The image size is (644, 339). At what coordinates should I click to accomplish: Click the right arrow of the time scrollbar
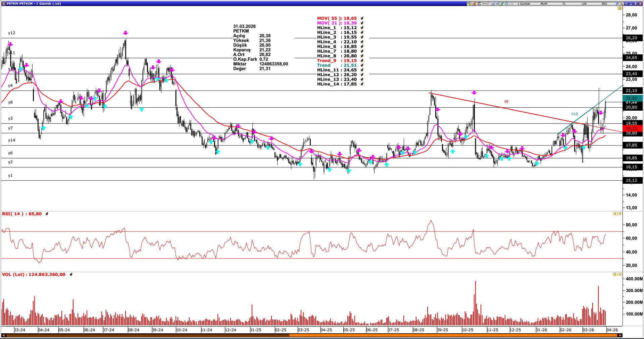[620, 335]
